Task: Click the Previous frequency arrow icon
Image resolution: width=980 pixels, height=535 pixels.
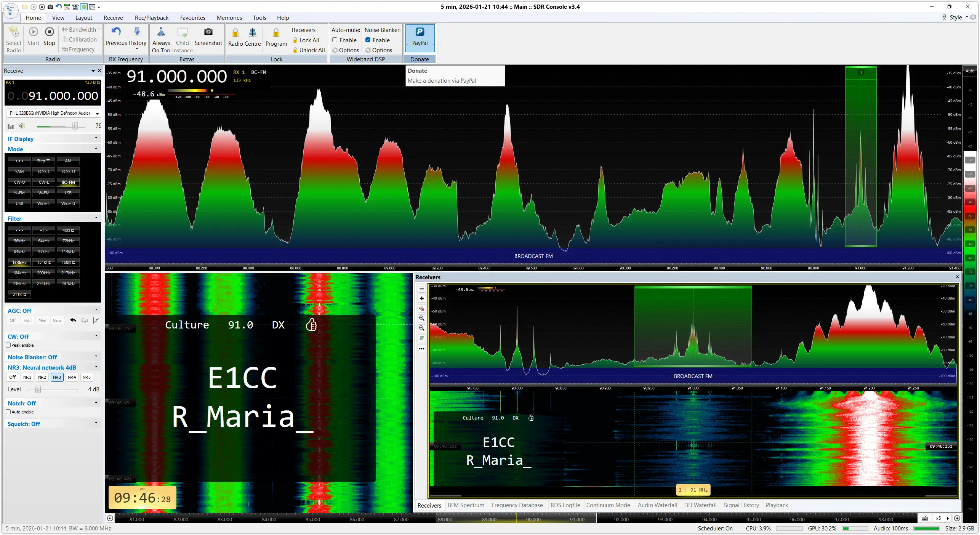Action: click(116, 32)
